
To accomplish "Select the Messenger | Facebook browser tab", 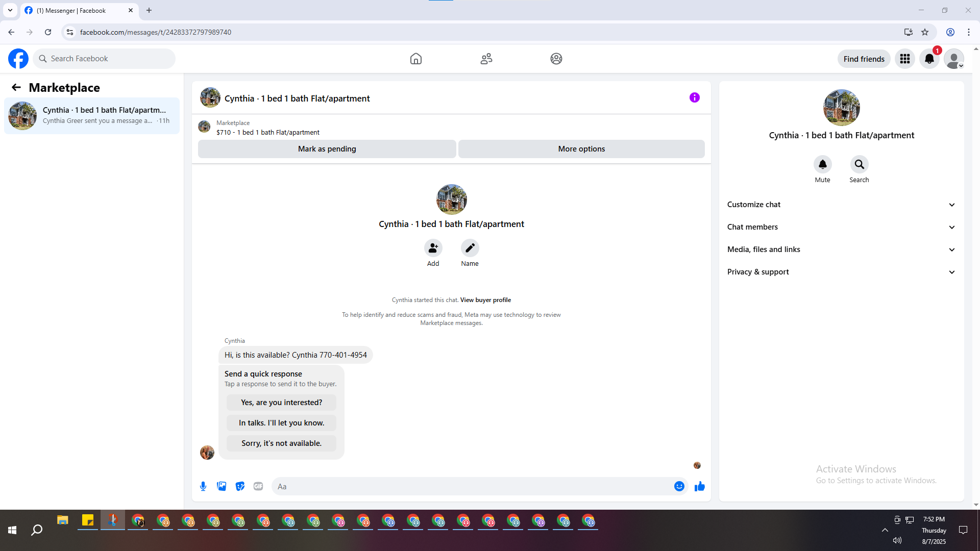I will point(80,11).
